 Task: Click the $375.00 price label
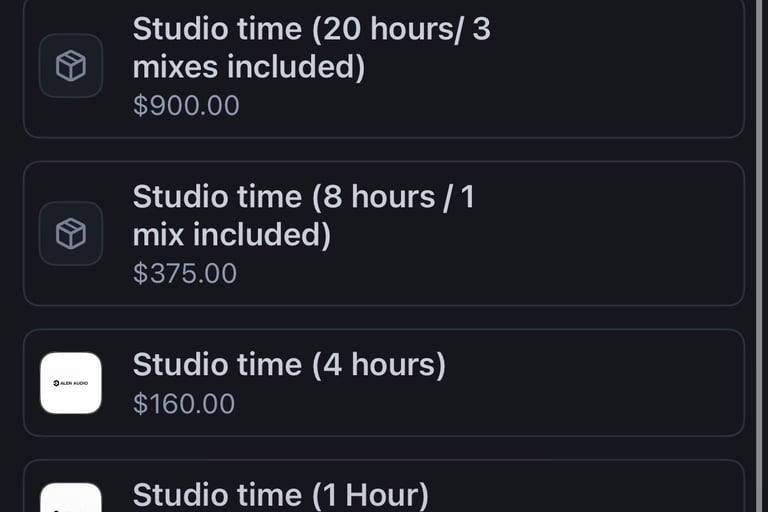click(185, 273)
